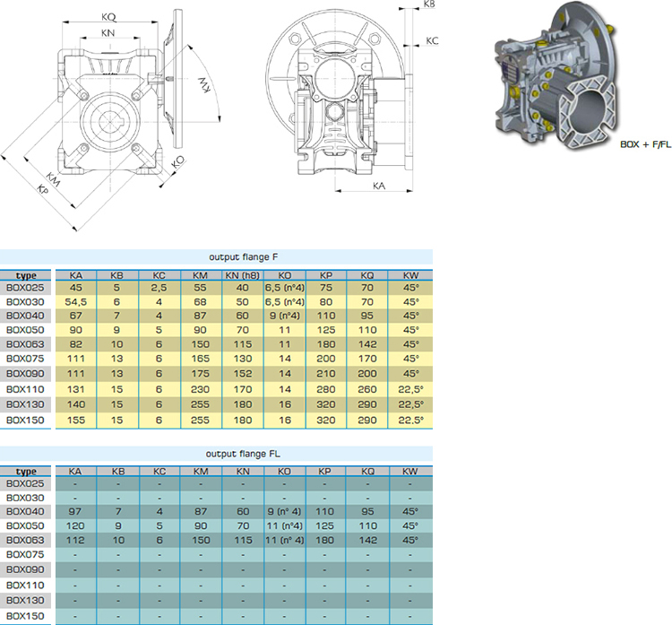Click BOX040 row label in flange FL table
The width and height of the screenshot is (672, 625).
pyautogui.click(x=26, y=511)
